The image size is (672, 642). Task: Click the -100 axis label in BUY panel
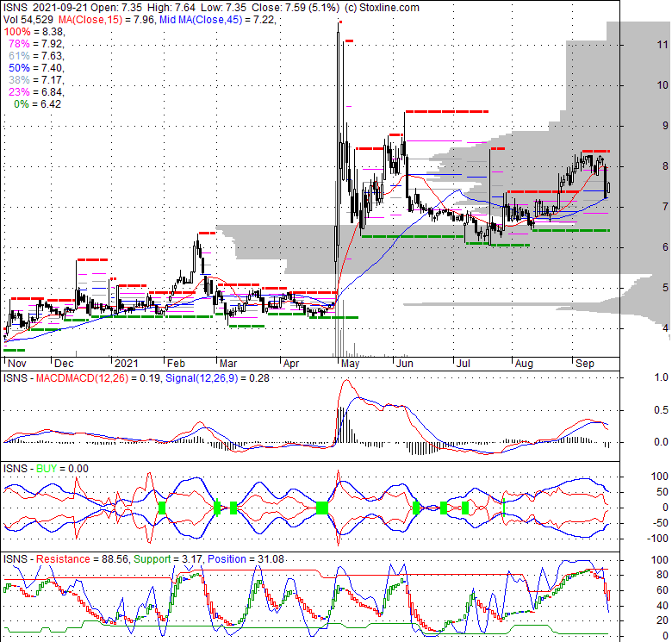(x=659, y=539)
